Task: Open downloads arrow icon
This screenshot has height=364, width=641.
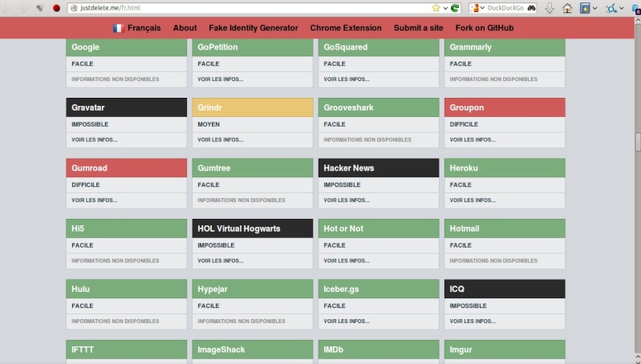Action: click(550, 8)
